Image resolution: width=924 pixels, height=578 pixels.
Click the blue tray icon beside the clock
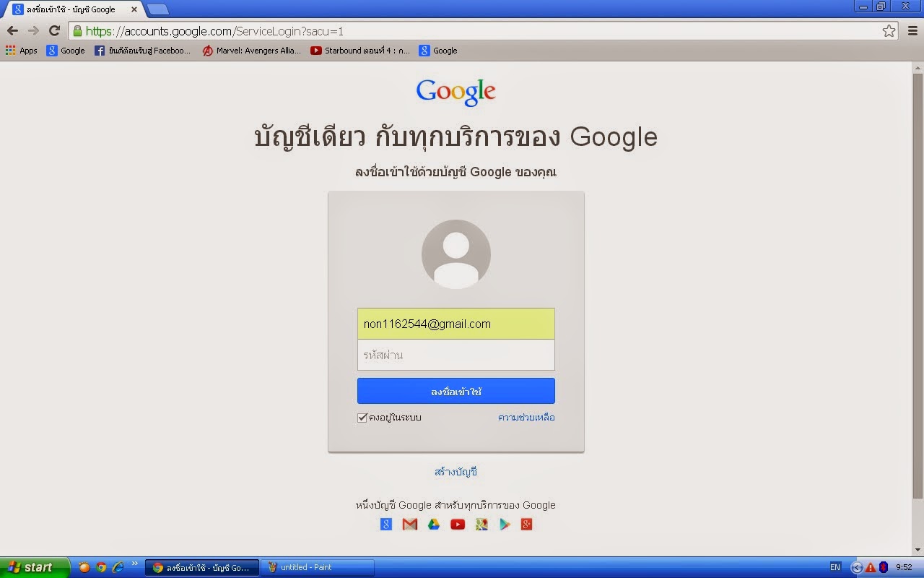coord(884,567)
